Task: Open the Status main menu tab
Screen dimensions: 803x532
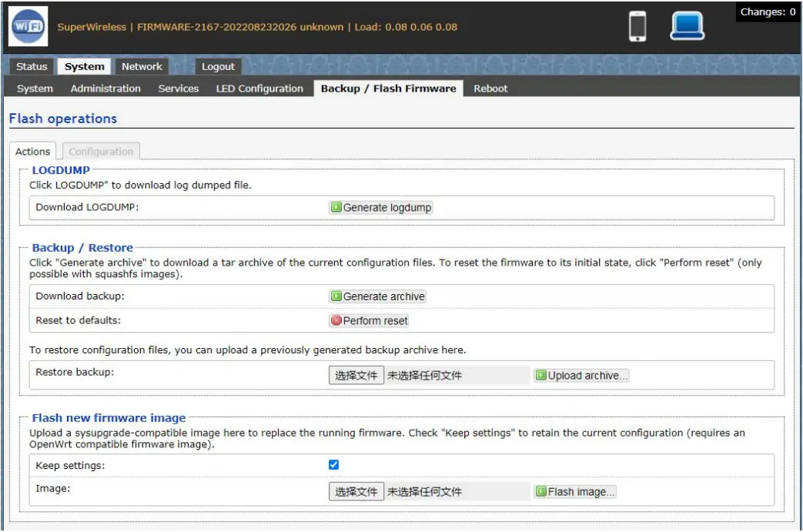Action: (32, 67)
